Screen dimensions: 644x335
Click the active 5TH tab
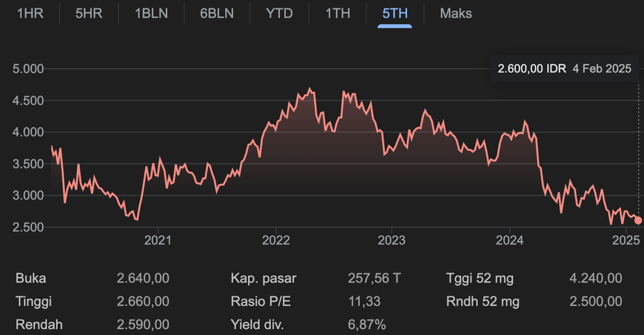pyautogui.click(x=394, y=13)
